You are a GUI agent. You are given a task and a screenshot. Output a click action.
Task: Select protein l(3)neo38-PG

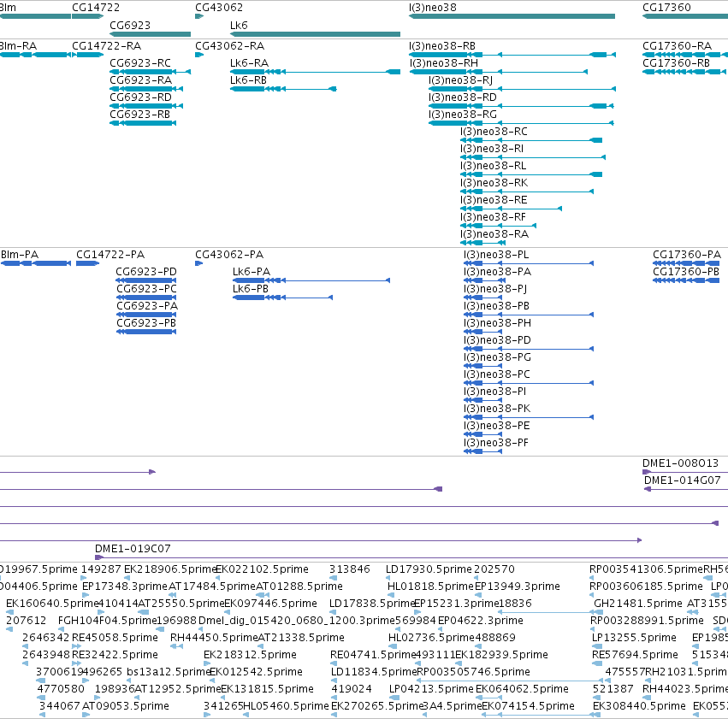click(497, 357)
